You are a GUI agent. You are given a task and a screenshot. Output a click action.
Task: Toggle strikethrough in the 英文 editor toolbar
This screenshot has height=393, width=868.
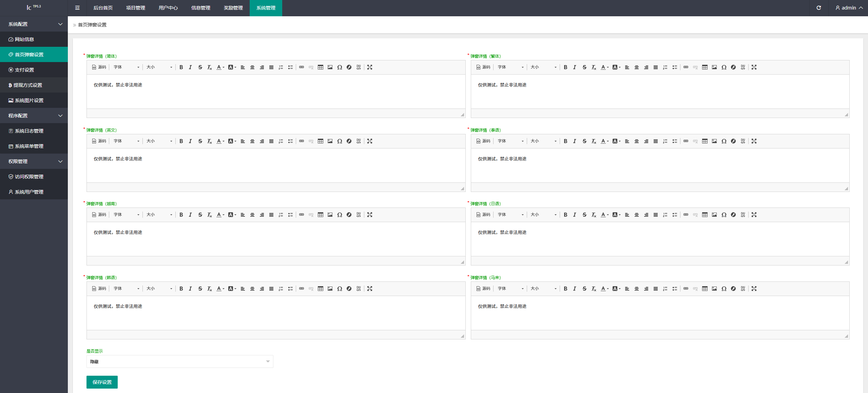[200, 141]
